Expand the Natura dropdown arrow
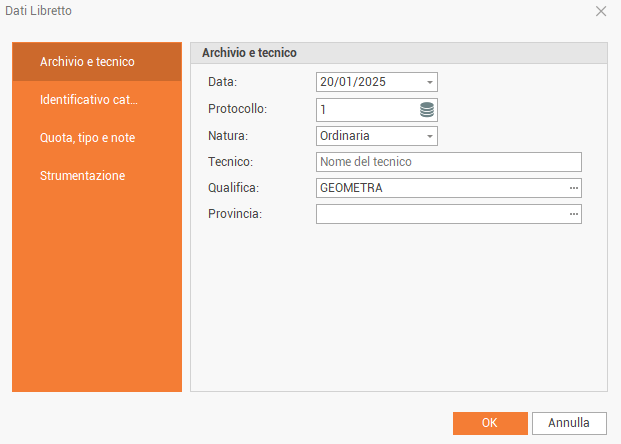Viewport: 621px width, 444px height. (x=429, y=135)
